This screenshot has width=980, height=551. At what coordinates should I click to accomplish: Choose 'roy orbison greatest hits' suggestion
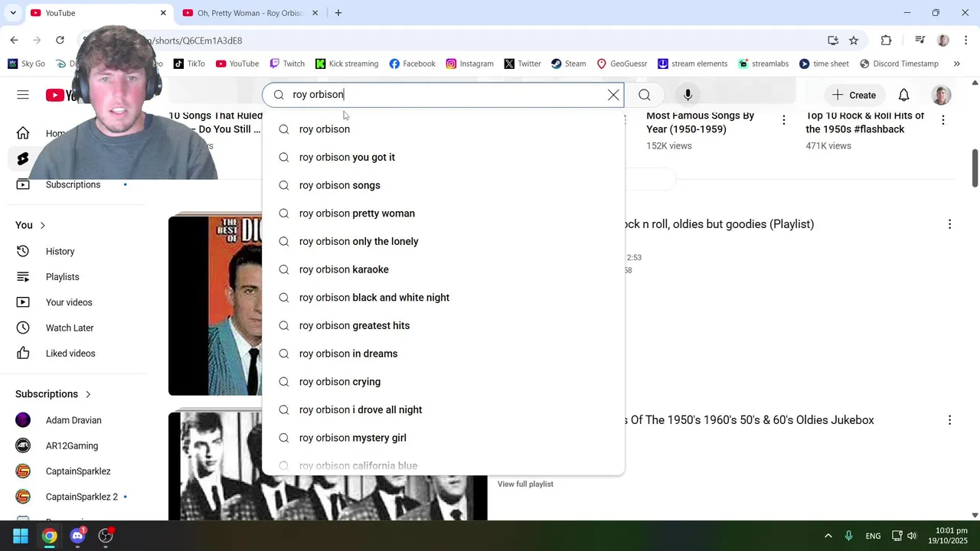(443, 325)
